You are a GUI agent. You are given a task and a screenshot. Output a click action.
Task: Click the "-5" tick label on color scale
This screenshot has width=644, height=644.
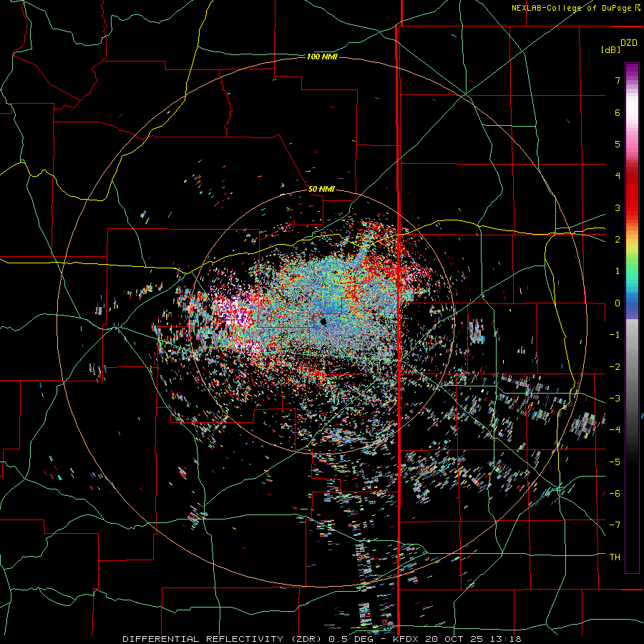coord(615,462)
